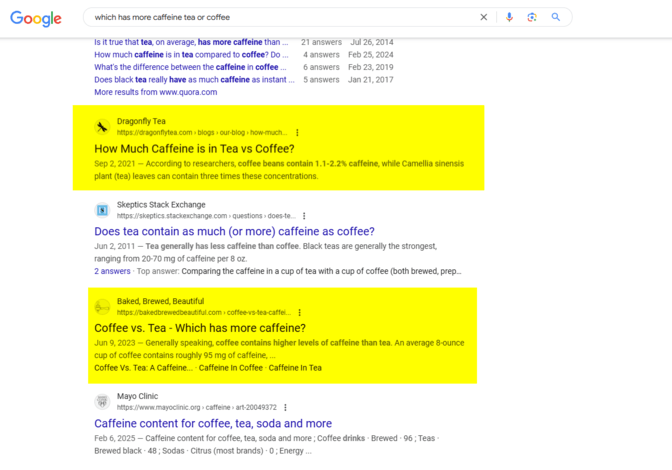Image resolution: width=672 pixels, height=470 pixels.
Task: Click the Mayo Clinic favicon
Action: coord(102,402)
